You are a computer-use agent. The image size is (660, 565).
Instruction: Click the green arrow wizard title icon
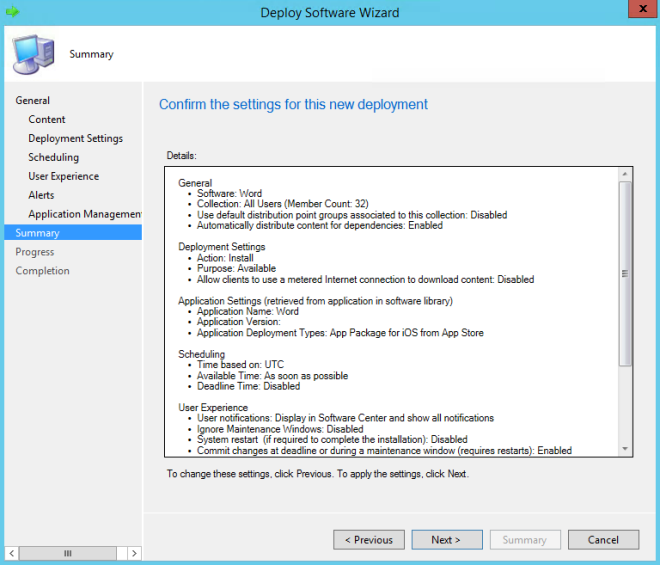coord(13,12)
